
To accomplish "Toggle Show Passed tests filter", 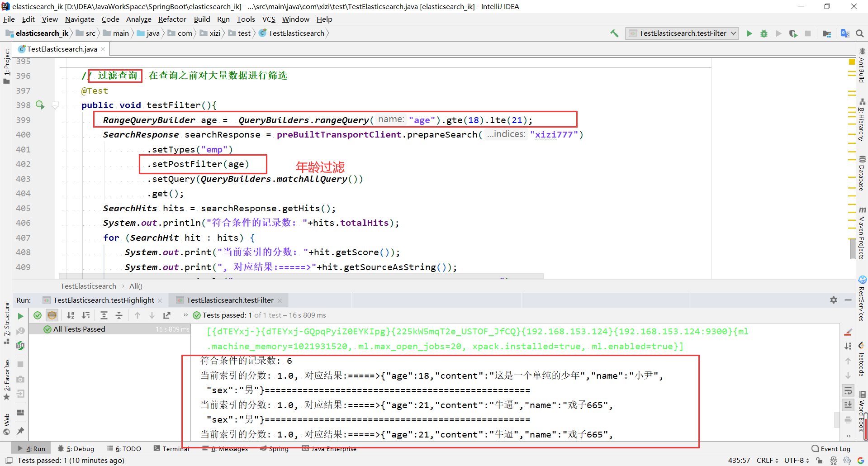I will pyautogui.click(x=38, y=315).
